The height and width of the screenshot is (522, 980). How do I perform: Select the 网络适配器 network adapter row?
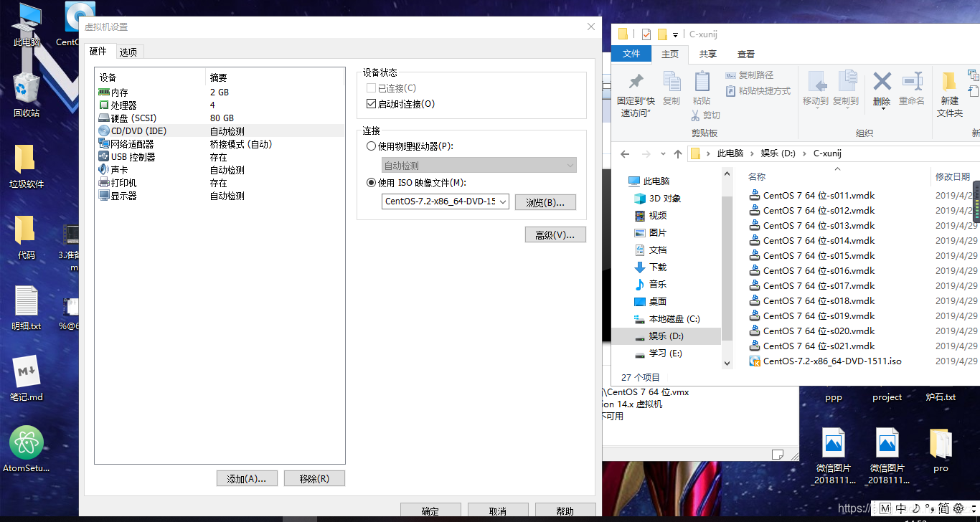coord(220,144)
